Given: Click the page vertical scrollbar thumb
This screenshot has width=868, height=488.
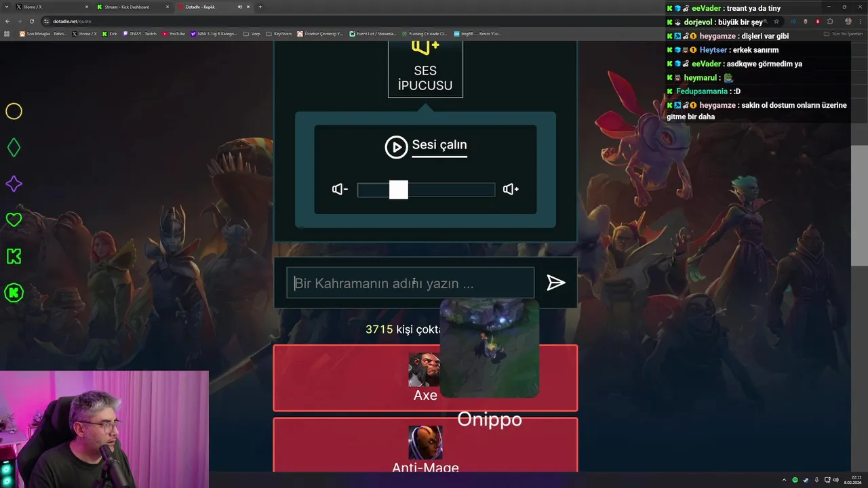Looking at the screenshot, I should click(859, 206).
